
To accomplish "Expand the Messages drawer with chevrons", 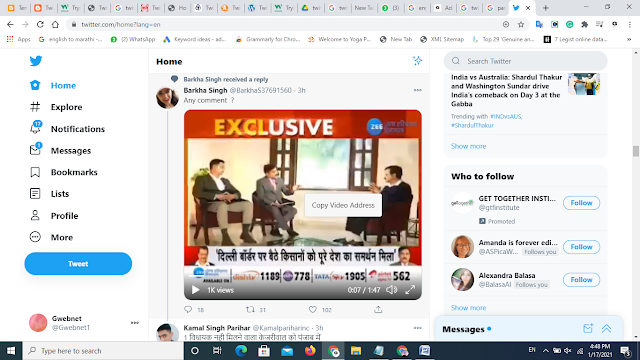I will click(607, 329).
